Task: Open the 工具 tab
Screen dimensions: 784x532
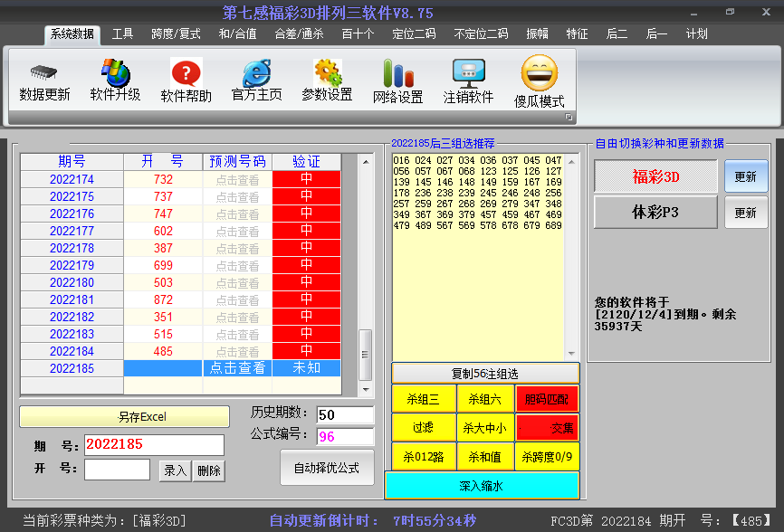Action: (122, 34)
